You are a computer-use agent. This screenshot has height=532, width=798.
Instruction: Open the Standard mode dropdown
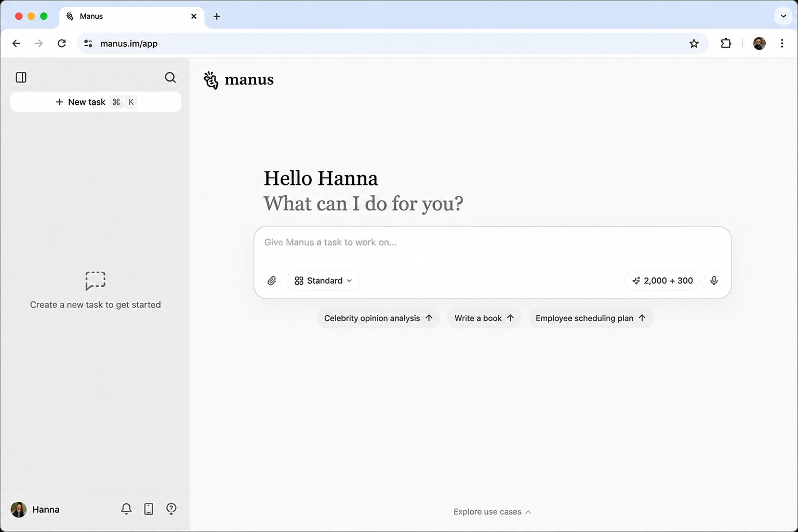pyautogui.click(x=323, y=281)
